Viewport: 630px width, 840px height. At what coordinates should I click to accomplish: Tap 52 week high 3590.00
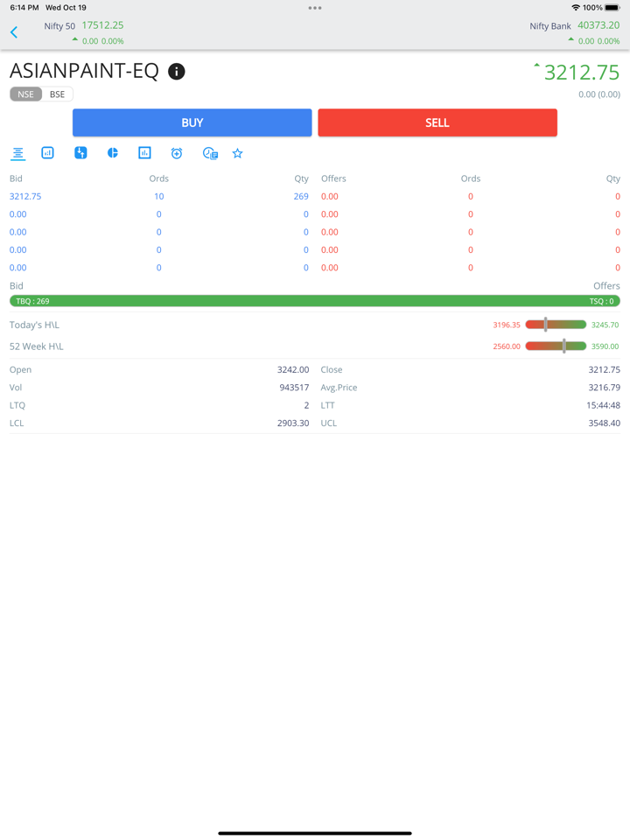605,346
